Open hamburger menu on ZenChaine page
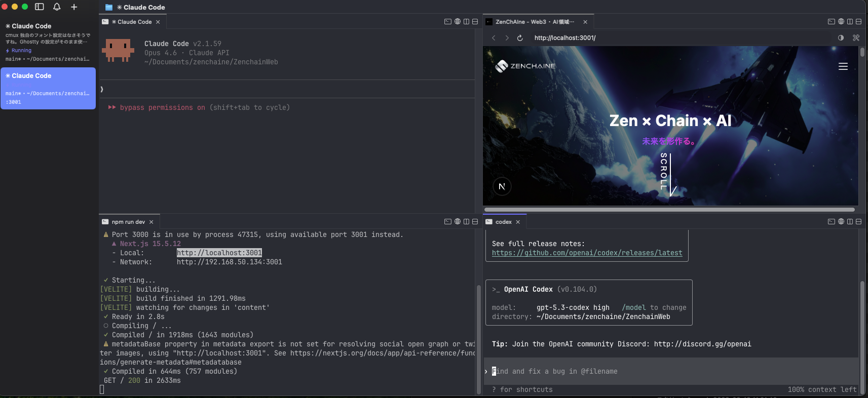This screenshot has width=868, height=398. (x=843, y=66)
